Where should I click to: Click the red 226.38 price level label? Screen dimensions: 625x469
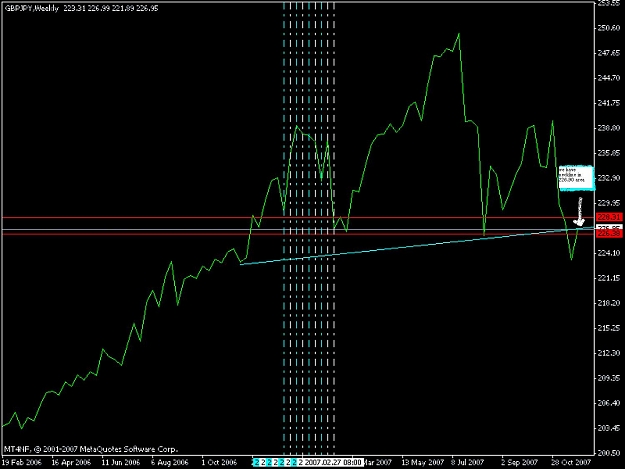609,234
